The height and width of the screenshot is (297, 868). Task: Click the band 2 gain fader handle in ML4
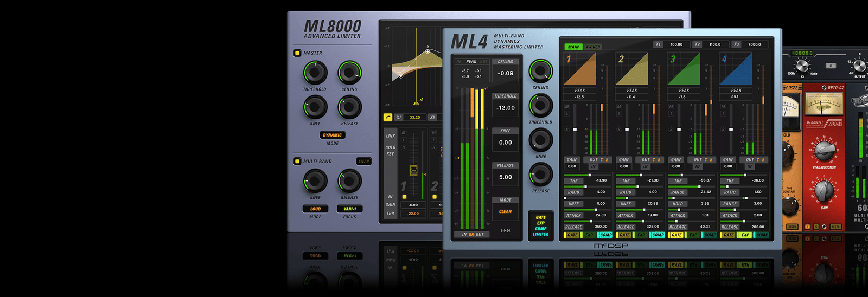click(x=627, y=130)
